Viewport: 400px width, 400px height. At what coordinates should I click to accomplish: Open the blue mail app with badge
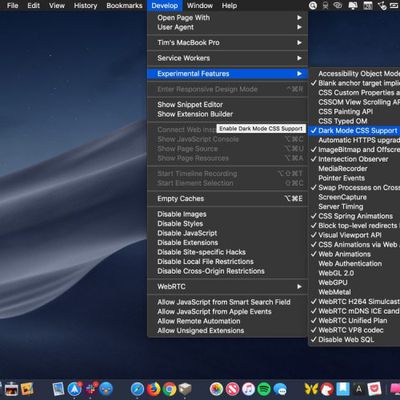click(75, 389)
